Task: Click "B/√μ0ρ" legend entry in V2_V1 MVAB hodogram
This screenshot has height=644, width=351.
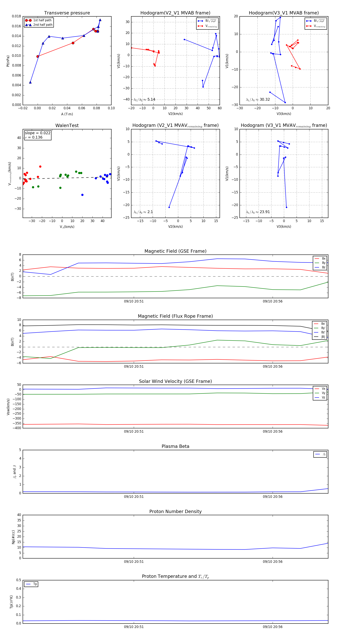Action: click(207, 21)
